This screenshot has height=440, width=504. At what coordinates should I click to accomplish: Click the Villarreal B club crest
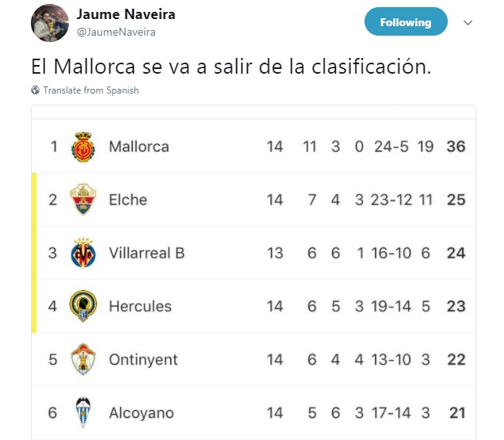point(83,253)
